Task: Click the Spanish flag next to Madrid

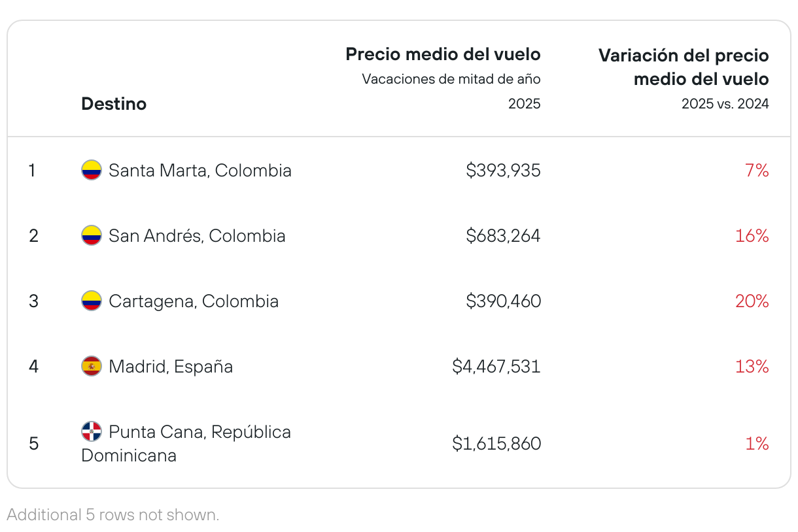Action: click(x=92, y=366)
